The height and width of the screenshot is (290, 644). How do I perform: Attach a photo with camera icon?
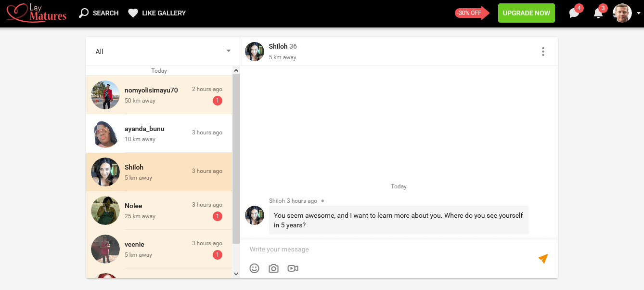(273, 268)
